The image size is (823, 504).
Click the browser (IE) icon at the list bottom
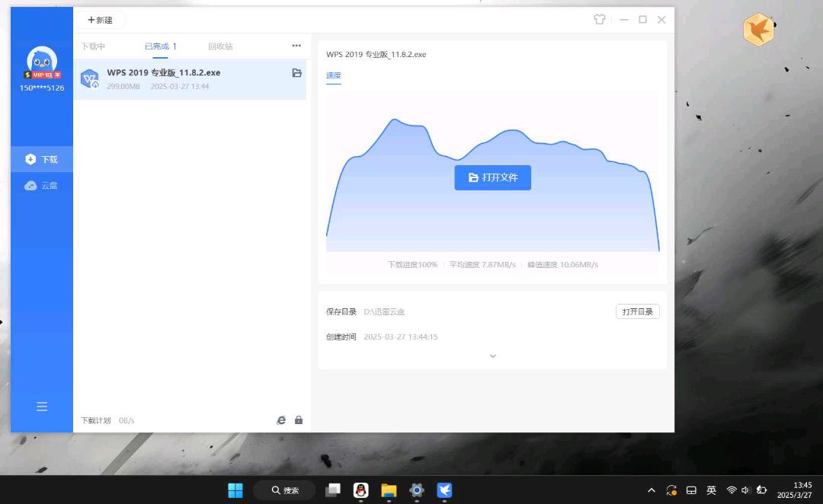(x=281, y=420)
